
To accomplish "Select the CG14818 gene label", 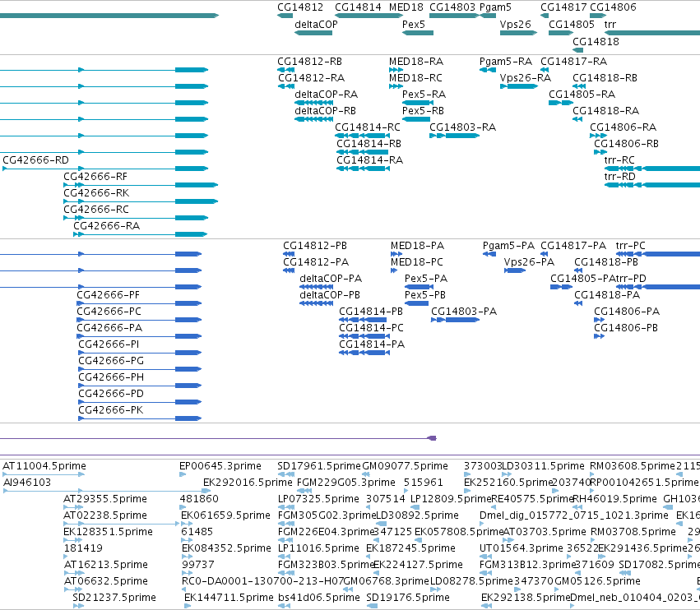I will coord(596,42).
